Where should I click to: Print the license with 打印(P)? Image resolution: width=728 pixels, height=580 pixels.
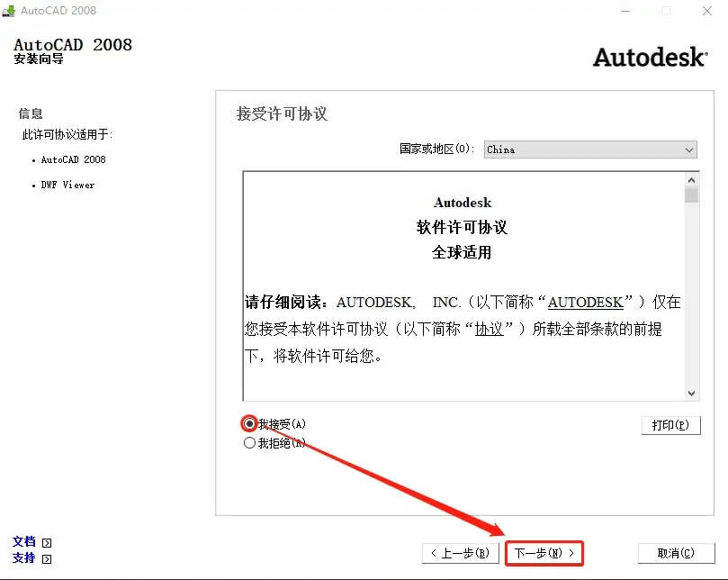(670, 425)
